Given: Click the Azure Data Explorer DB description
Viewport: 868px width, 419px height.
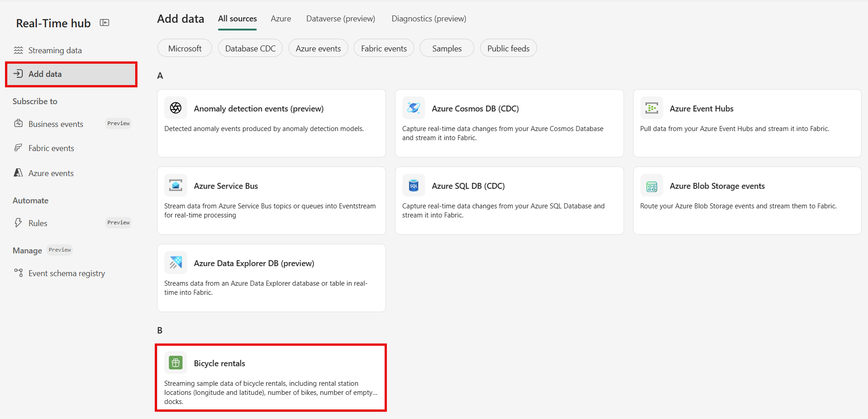Looking at the screenshot, I should [266, 288].
